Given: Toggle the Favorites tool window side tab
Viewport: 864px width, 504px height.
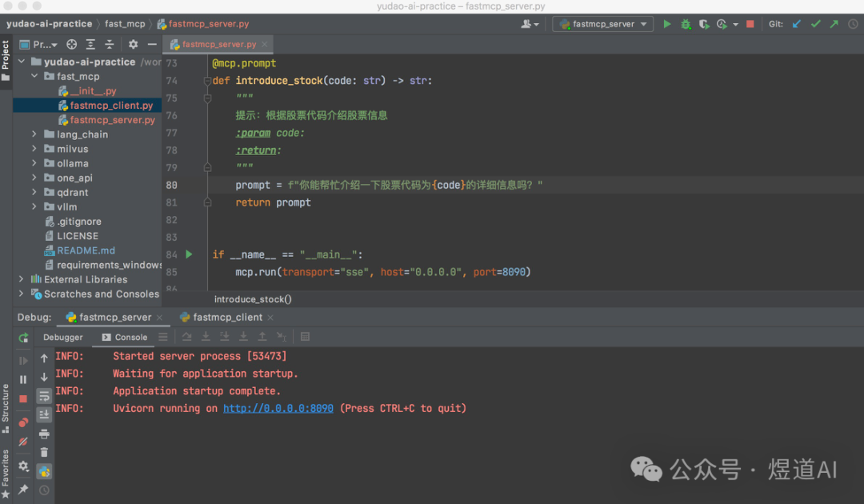Looking at the screenshot, I should pos(6,473).
